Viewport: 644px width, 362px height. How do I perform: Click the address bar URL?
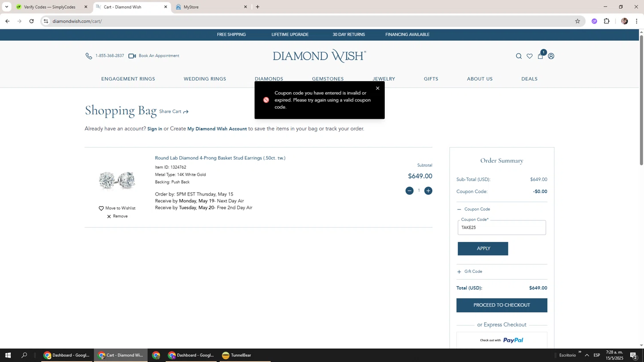(77, 21)
